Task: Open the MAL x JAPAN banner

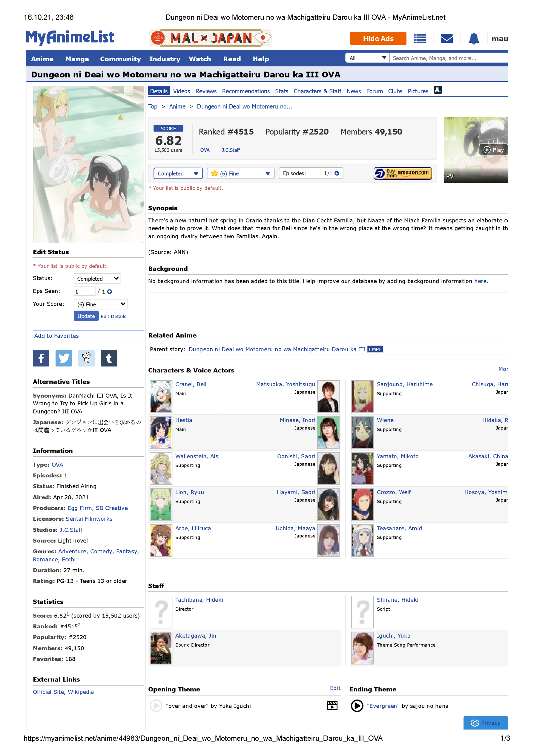Action: click(211, 38)
